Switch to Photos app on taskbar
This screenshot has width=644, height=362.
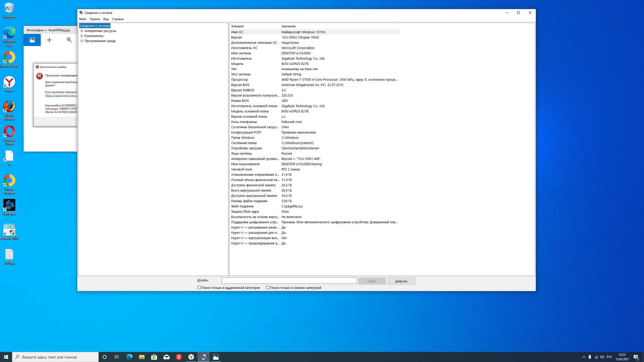click(216, 357)
